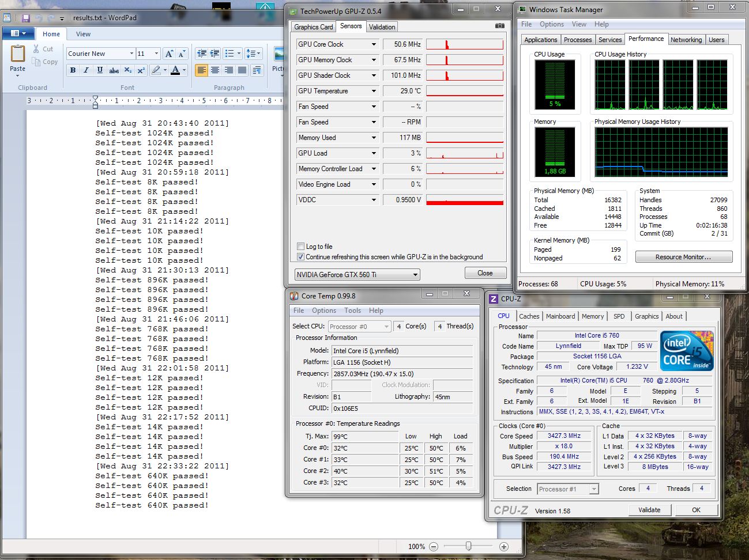Screen dimensions: 749x560
Task: Apply Strikethrough formatting in WordPad
Action: click(x=114, y=70)
